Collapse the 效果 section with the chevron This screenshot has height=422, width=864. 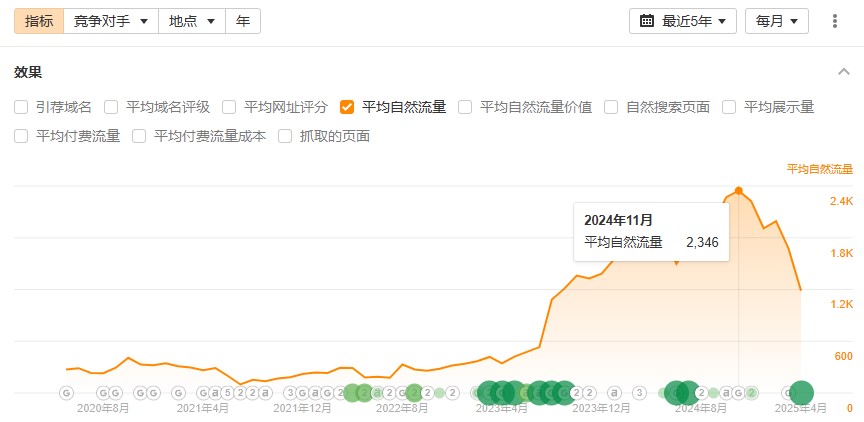(844, 72)
